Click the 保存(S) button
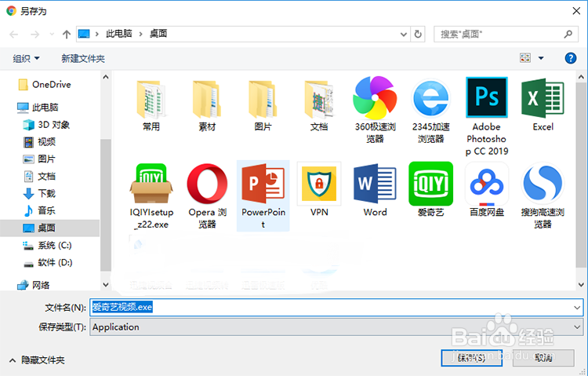The image size is (588, 376). tap(471, 358)
